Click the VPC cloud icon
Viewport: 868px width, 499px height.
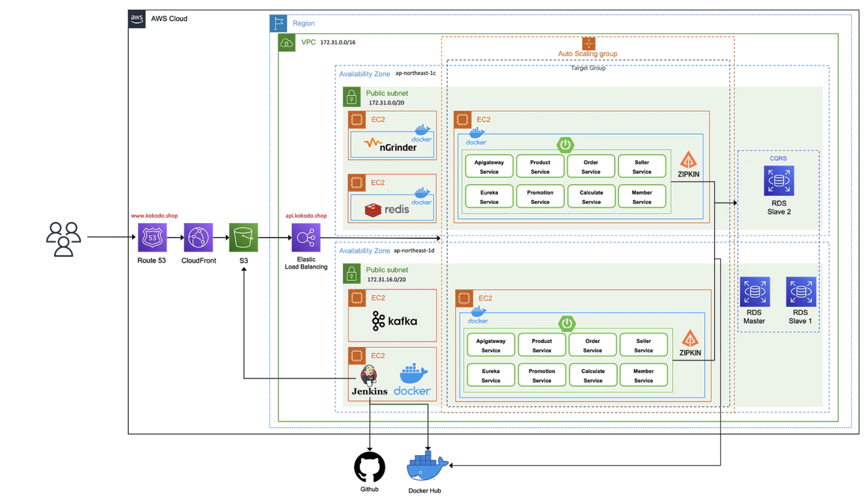[286, 43]
